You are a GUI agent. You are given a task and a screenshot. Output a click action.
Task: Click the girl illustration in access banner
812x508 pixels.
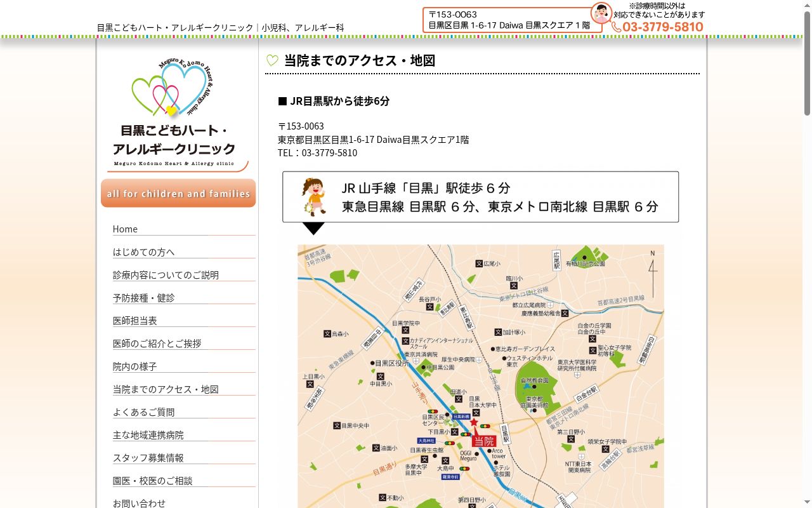[313, 197]
